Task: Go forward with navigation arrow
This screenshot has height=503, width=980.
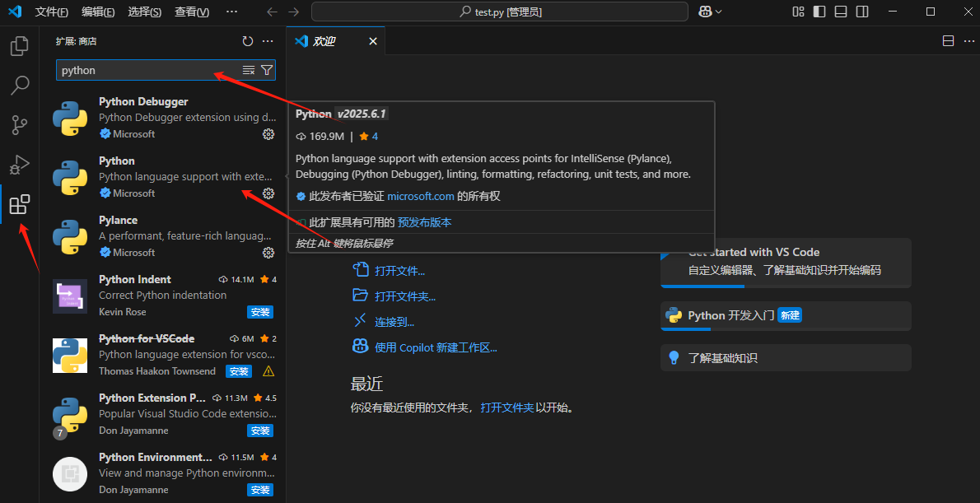Action: click(293, 12)
